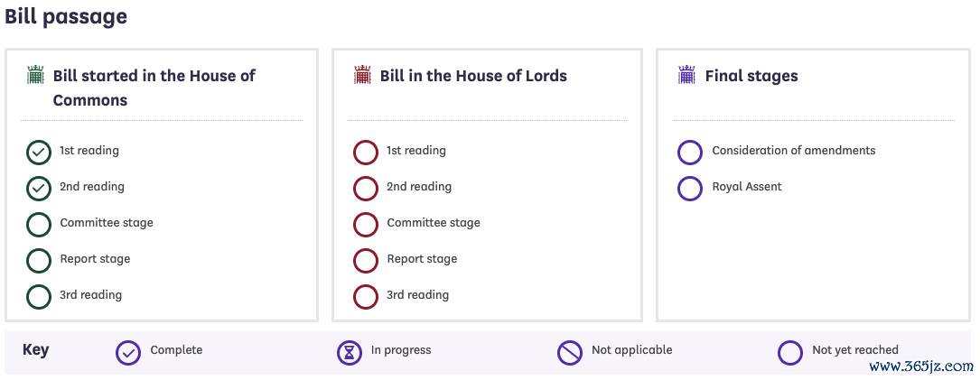Screen dimensions: 980x380
Task: Click the Bill started in House of Commons heading
Action: coord(154,88)
